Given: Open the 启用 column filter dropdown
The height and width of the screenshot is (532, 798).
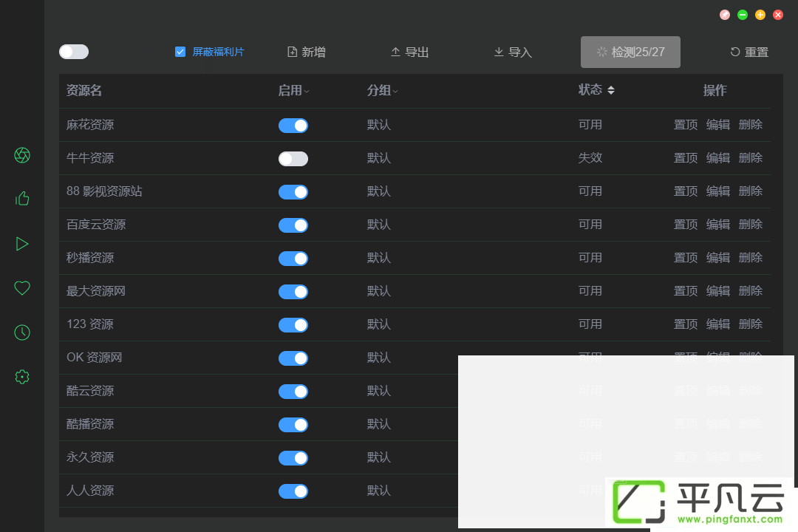Looking at the screenshot, I should (x=307, y=91).
